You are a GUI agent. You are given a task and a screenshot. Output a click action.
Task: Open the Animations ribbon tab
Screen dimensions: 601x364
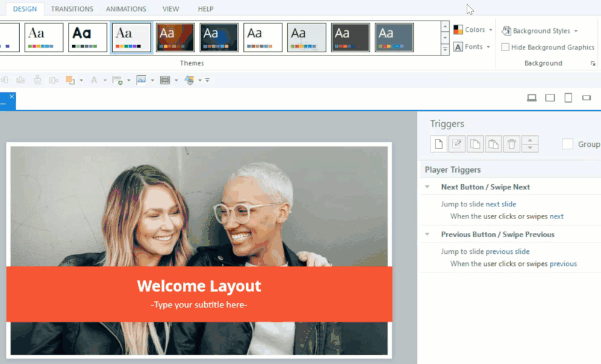pos(126,9)
